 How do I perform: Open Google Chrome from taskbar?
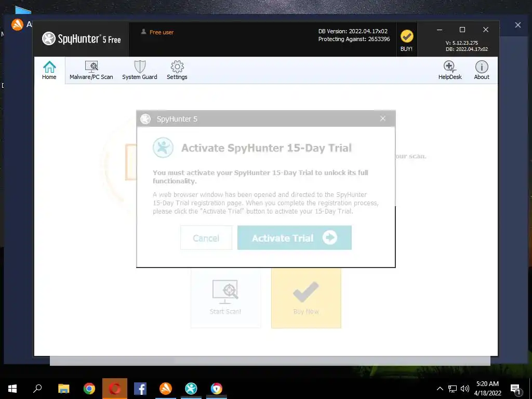89,389
